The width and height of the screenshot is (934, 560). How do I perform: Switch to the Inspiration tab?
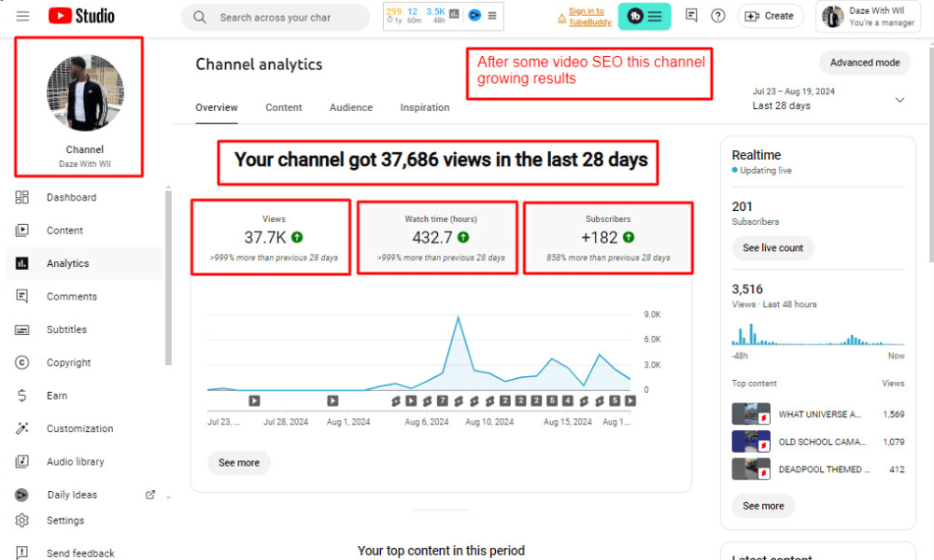coord(425,107)
